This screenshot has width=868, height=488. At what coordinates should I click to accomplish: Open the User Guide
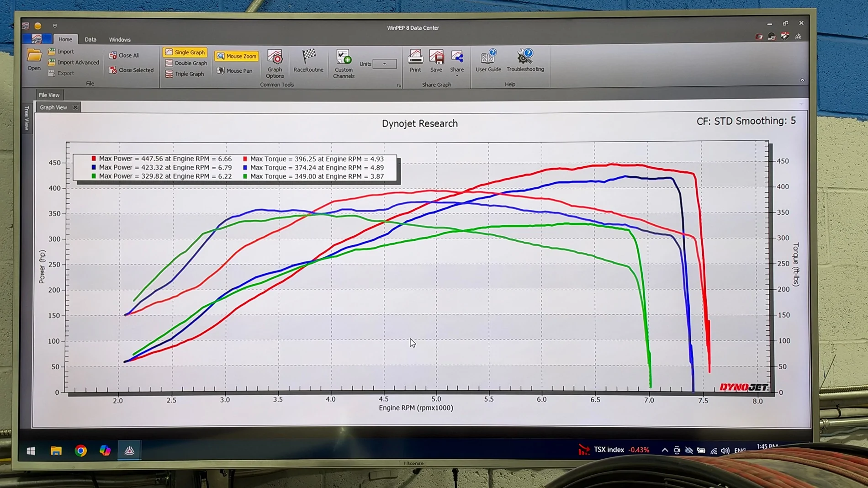(488, 61)
